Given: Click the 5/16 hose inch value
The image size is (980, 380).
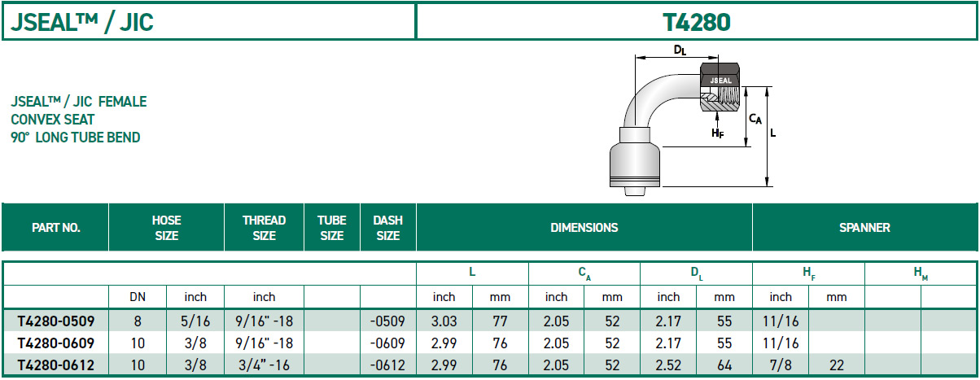Looking at the screenshot, I should [195, 321].
